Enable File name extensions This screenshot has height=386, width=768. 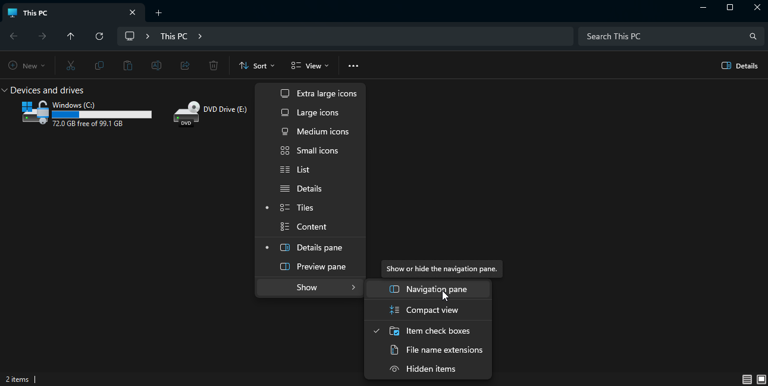point(428,350)
